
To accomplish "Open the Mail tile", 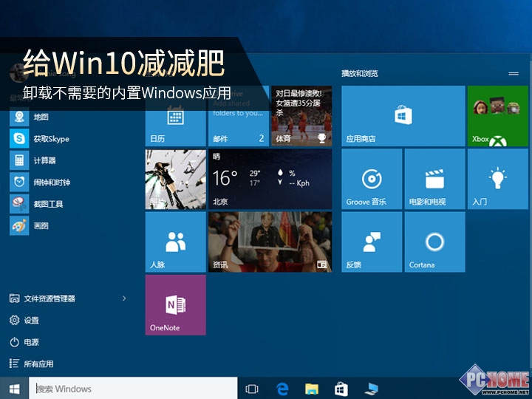I will (x=239, y=116).
